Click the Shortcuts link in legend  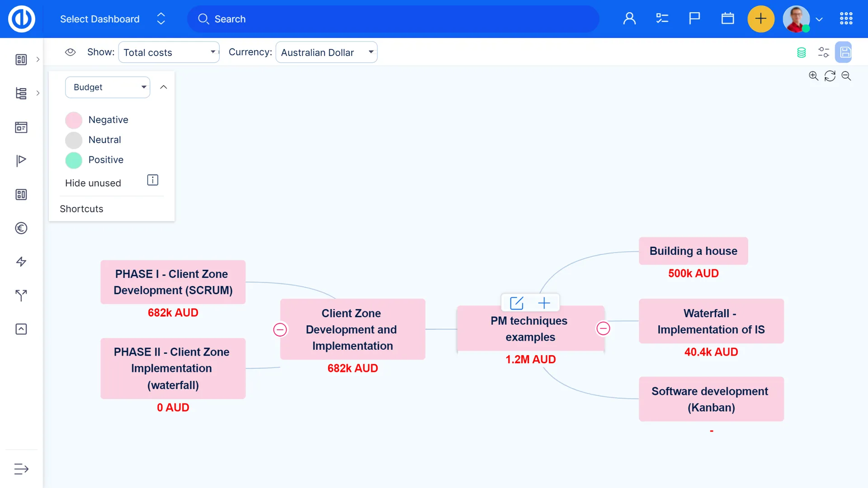81,209
